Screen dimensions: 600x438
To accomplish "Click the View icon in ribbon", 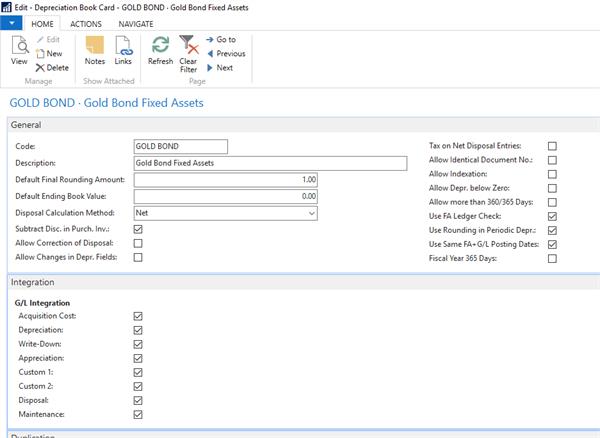I will [x=19, y=49].
